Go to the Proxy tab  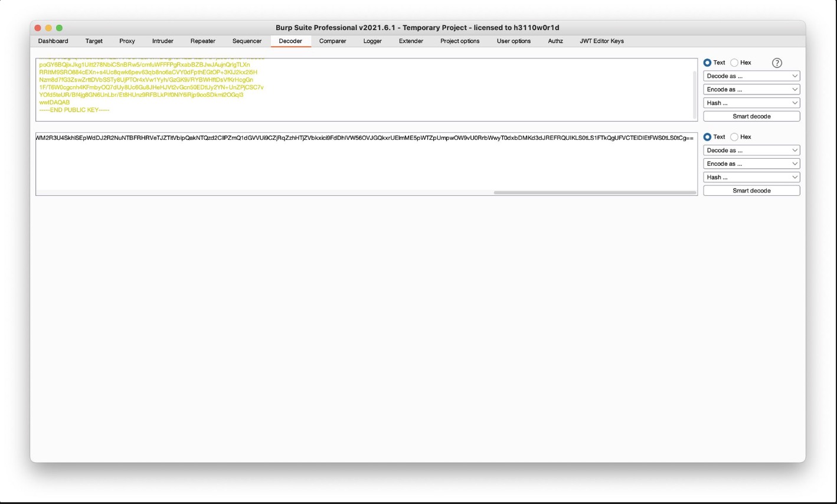127,41
